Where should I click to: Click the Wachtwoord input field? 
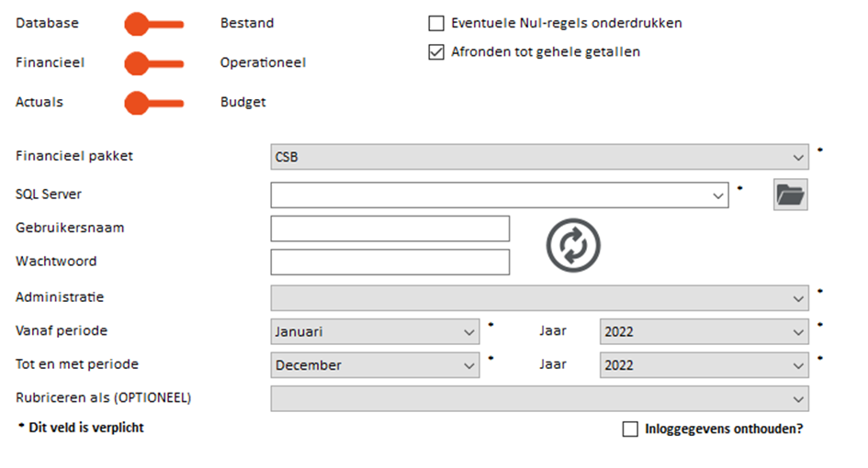(x=389, y=262)
